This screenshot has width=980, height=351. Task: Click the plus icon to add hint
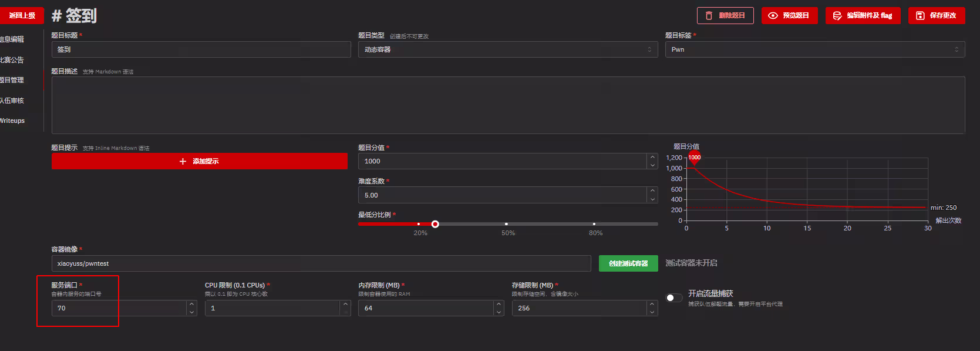tap(183, 161)
